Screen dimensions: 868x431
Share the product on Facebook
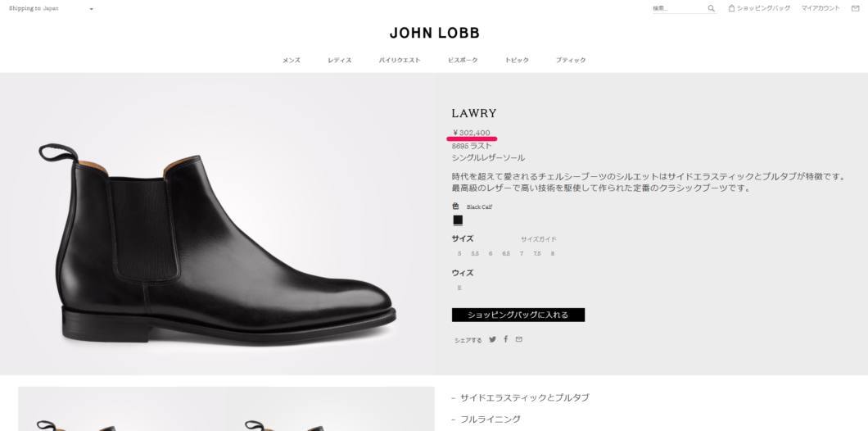click(505, 339)
